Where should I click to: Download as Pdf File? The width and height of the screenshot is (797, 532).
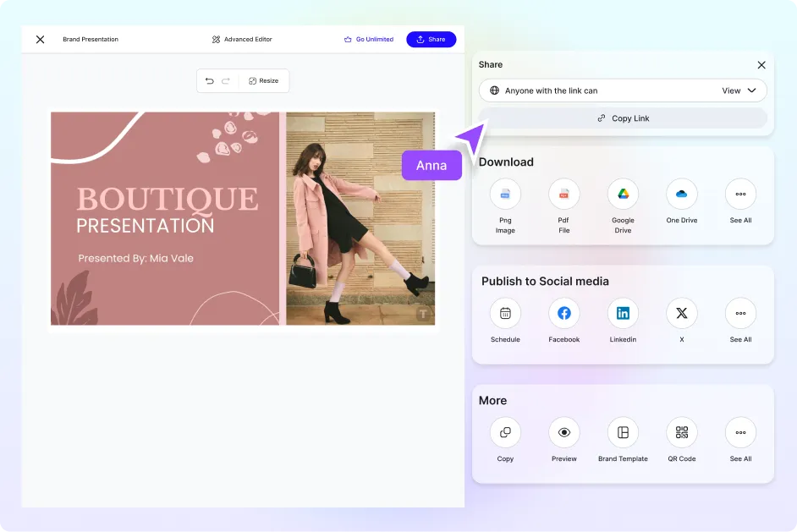click(x=563, y=195)
